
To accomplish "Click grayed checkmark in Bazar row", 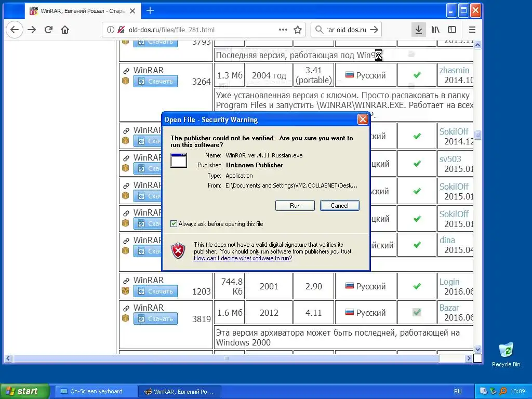I will [417, 312].
